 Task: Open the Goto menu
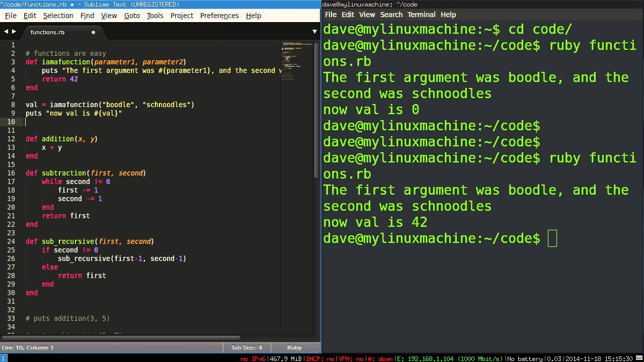132,16
